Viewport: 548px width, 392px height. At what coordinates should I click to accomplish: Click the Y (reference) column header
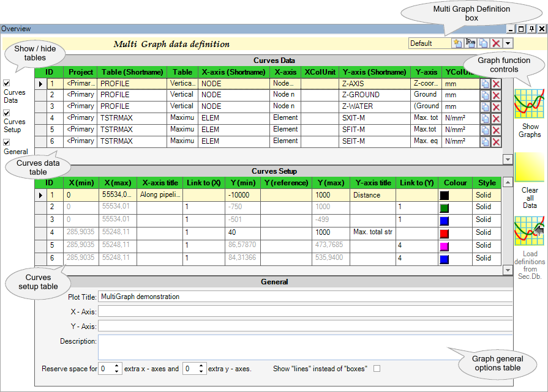pos(286,183)
